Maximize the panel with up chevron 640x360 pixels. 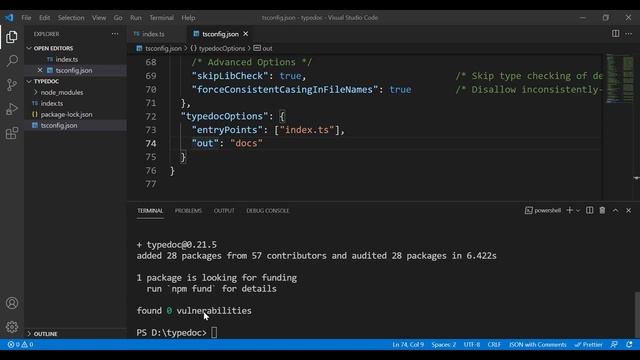point(615,211)
